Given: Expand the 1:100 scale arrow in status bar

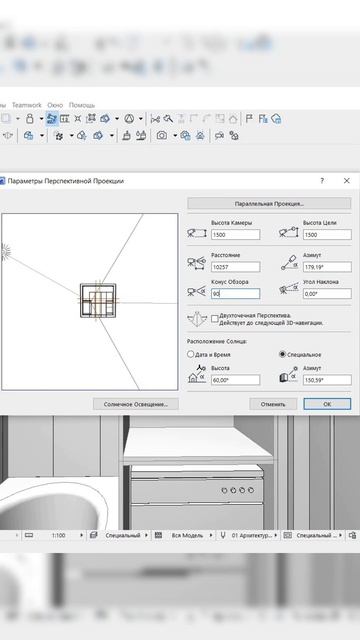Looking at the screenshot, I should coord(82,535).
